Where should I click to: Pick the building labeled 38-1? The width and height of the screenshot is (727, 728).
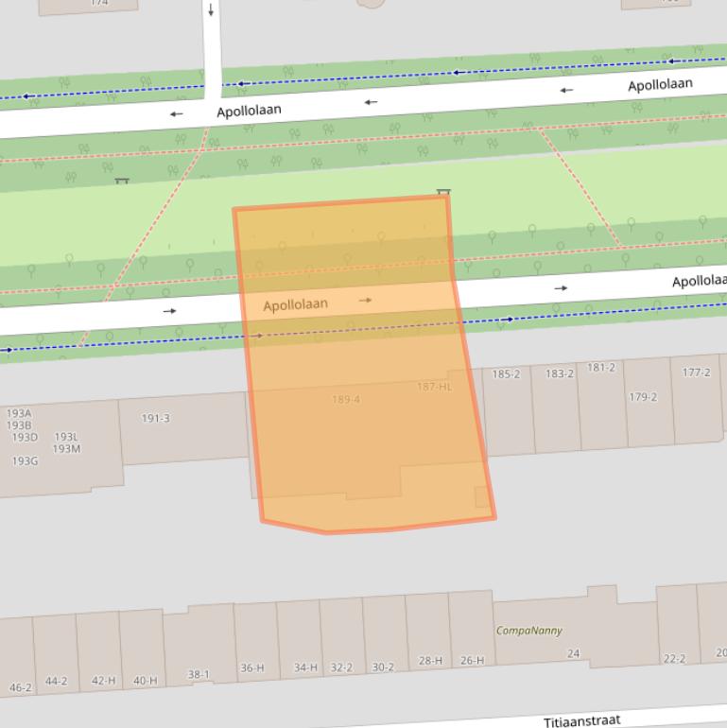coord(199,674)
